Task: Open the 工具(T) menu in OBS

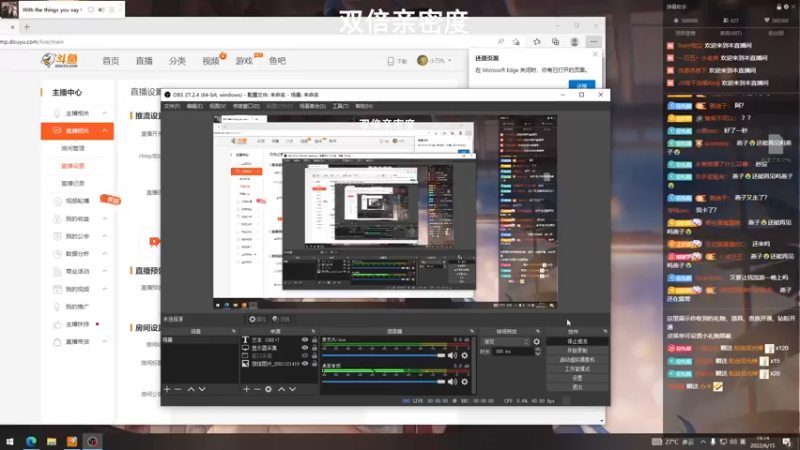Action: (340, 106)
